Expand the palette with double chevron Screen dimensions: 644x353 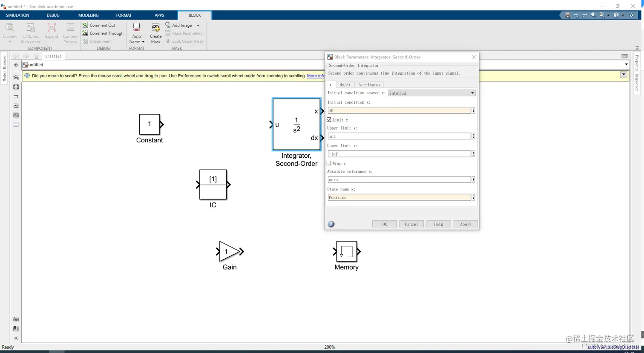[16, 338]
